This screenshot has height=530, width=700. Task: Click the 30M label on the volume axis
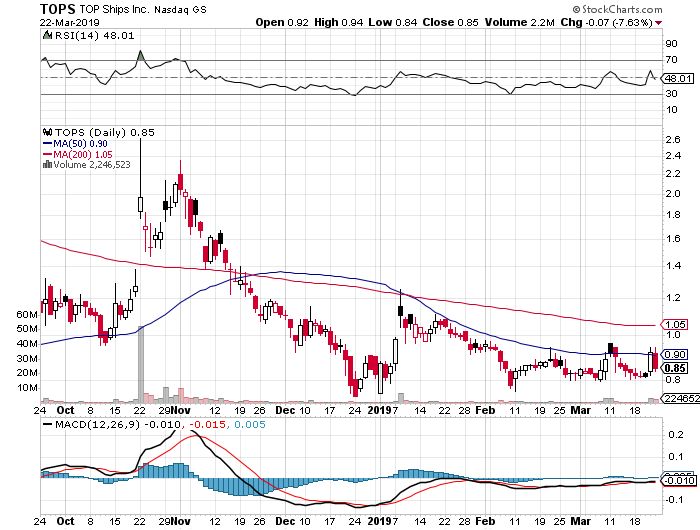(x=27, y=359)
